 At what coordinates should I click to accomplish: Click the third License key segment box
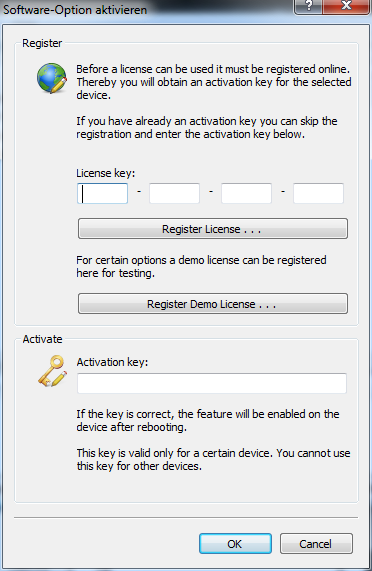pyautogui.click(x=246, y=193)
